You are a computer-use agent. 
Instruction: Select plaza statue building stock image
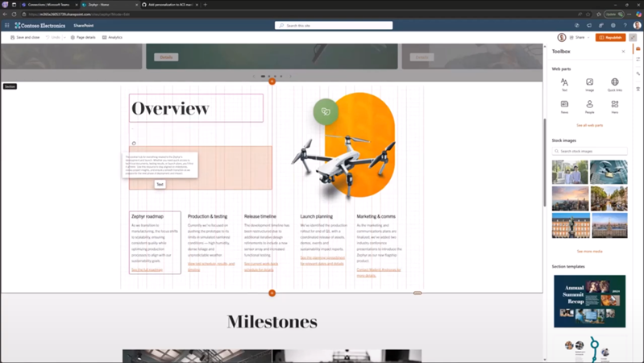coord(570,225)
